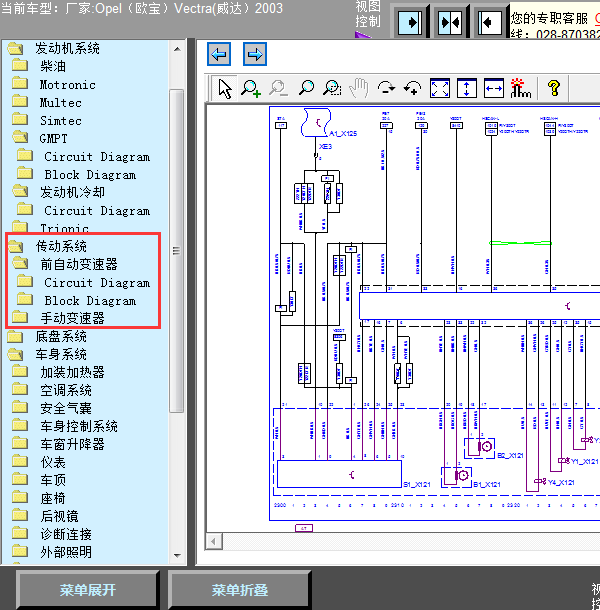Select the 车身控制系统 entry
This screenshot has width=600, height=610.
pos(79,426)
